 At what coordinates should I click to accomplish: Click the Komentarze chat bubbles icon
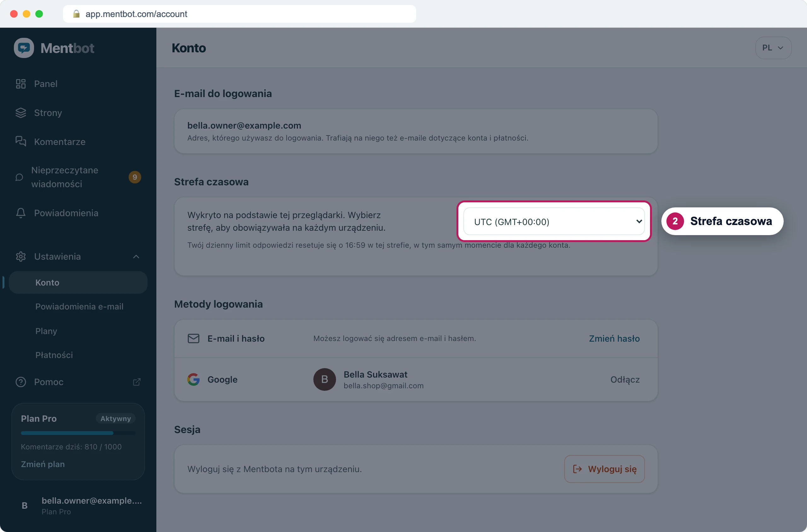(x=21, y=141)
